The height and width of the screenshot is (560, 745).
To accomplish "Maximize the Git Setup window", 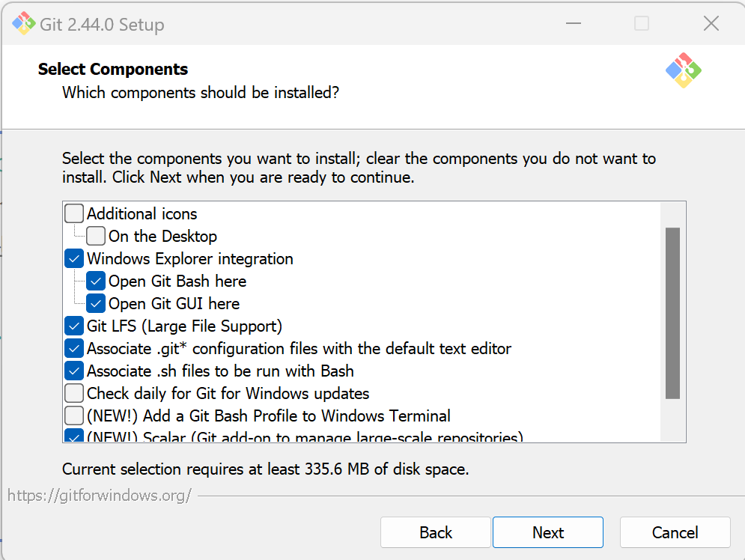I will [x=642, y=24].
